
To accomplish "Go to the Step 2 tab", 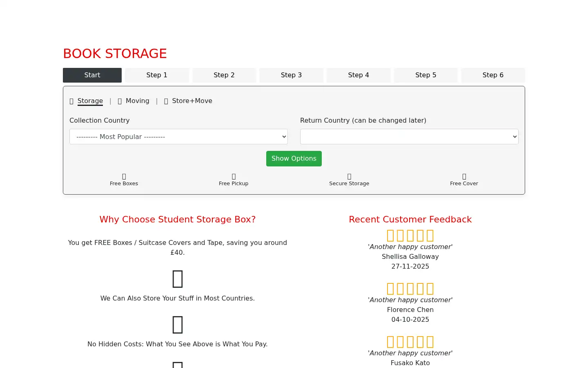I will point(224,75).
